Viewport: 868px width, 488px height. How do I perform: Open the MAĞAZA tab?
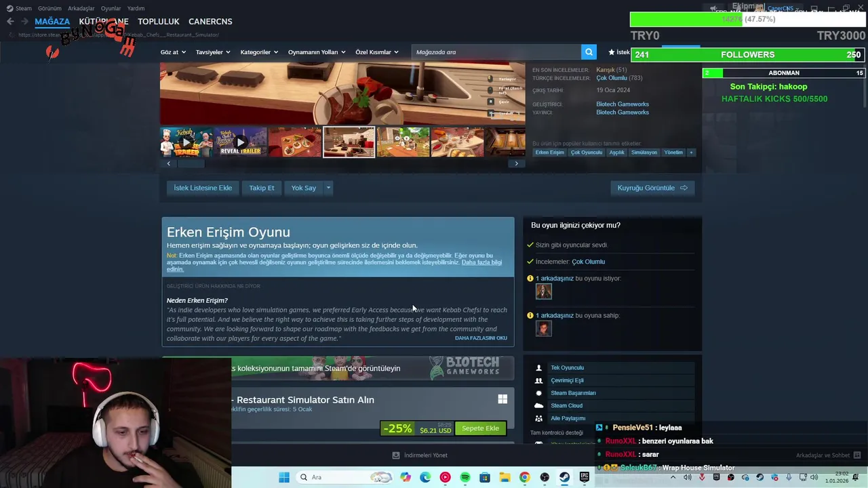tap(52, 22)
